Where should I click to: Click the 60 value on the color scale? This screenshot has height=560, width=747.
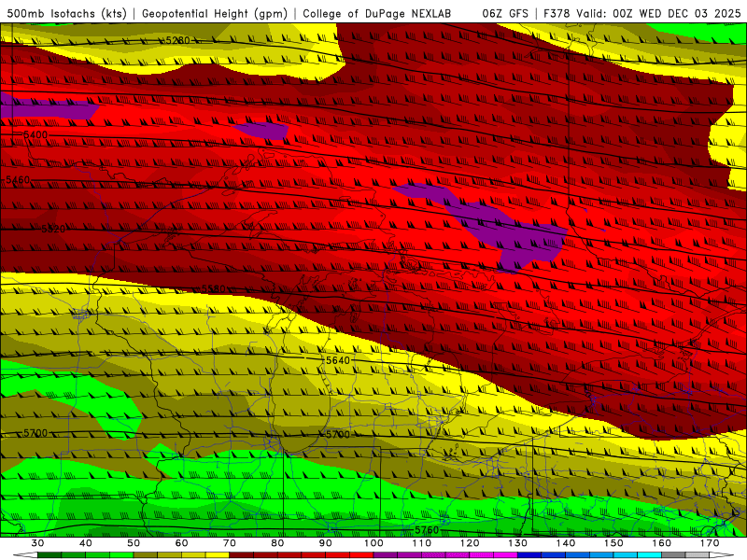coord(181,543)
